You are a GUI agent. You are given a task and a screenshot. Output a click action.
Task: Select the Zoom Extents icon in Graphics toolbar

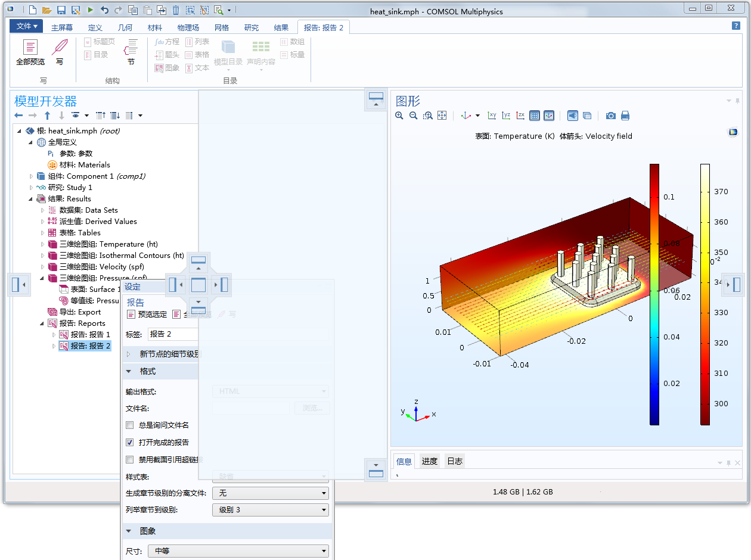tap(442, 115)
